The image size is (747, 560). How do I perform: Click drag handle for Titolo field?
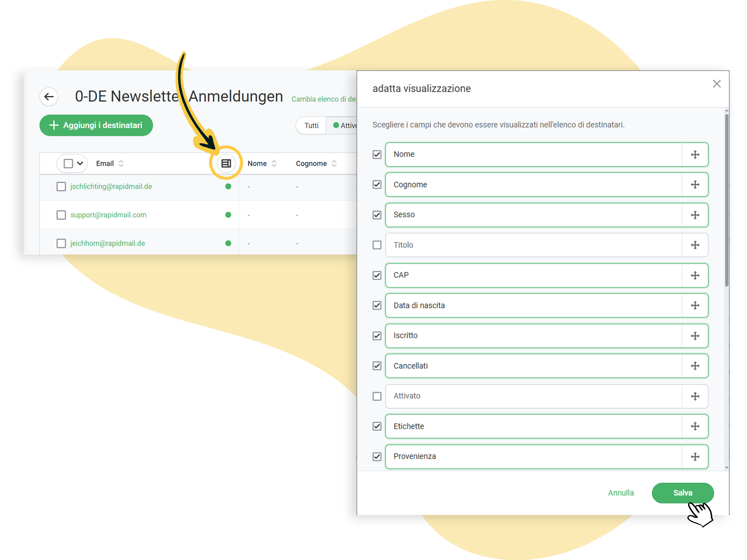tap(695, 245)
